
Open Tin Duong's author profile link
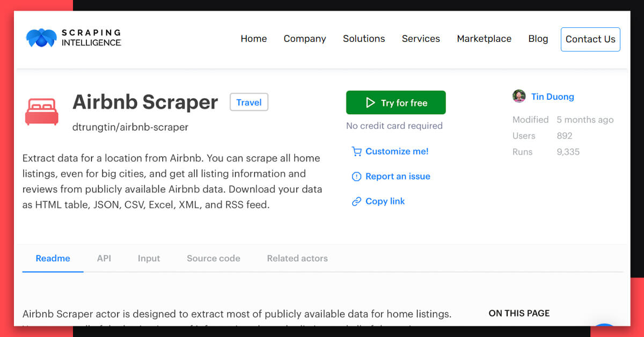coord(553,97)
